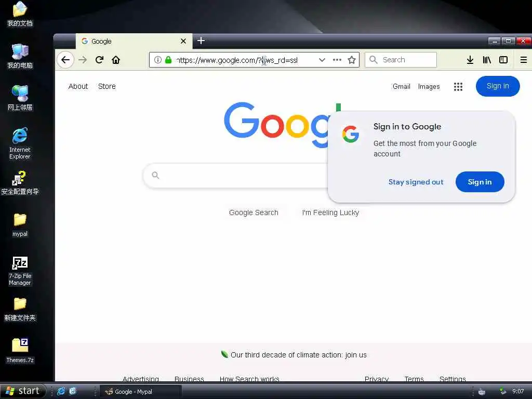
Task: Click the address bar URL text
Action: [237, 60]
